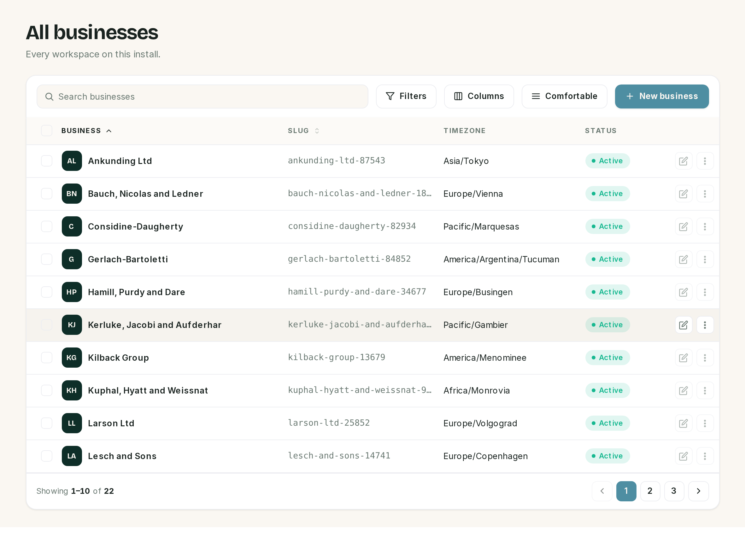Select the Hamill, Purdy and Dare checkbox
The width and height of the screenshot is (745, 560).
(46, 292)
